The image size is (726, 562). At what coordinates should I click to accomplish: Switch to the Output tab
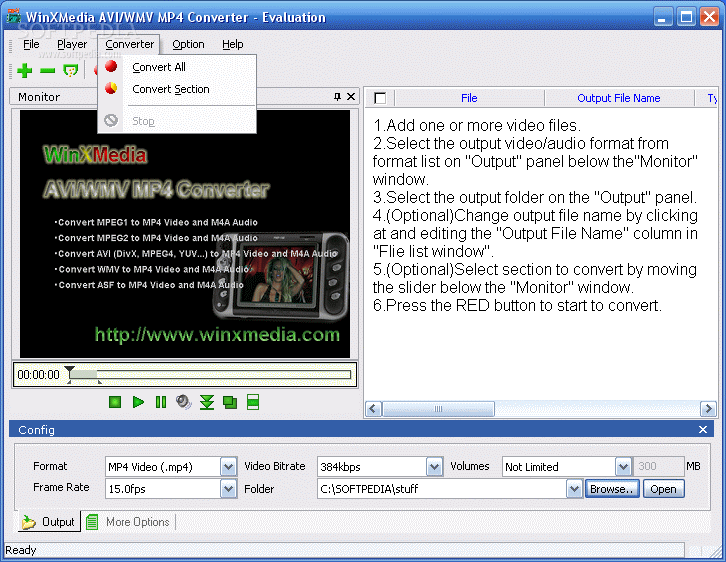49,522
